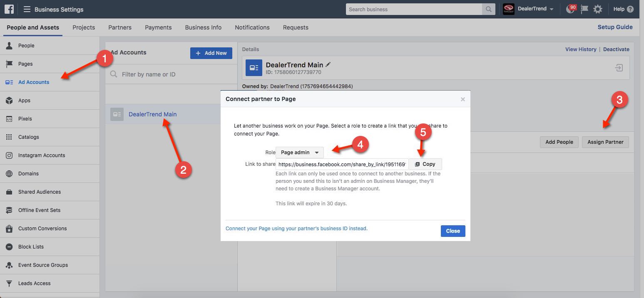This screenshot has height=298, width=644.
Task: Open the settings gear icon
Action: coord(598,9)
